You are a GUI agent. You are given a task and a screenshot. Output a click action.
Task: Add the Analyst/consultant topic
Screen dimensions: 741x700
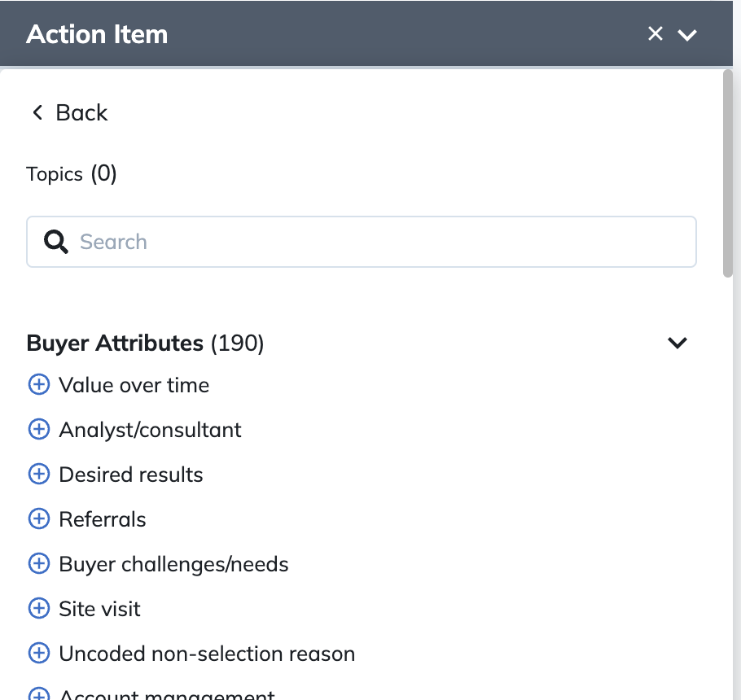(39, 429)
